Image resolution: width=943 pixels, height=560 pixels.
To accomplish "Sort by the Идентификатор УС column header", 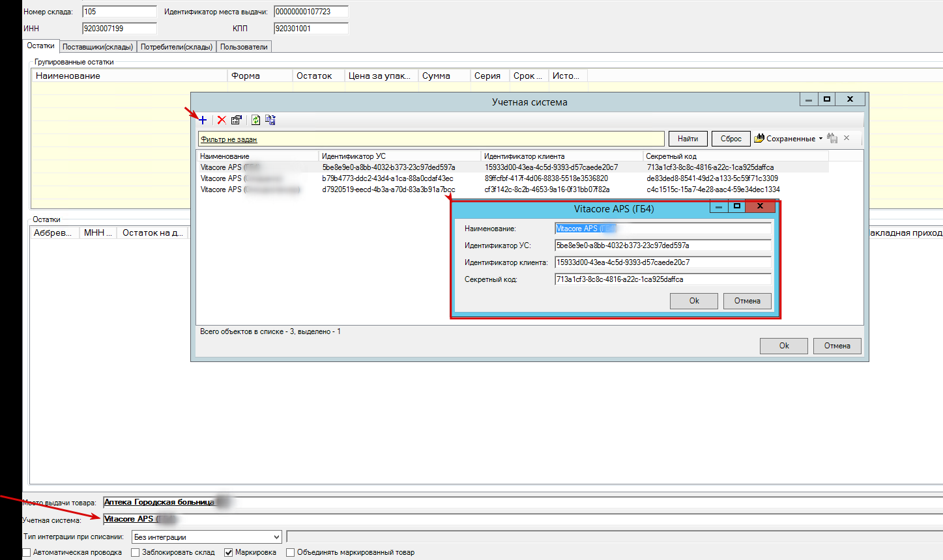I will click(x=399, y=156).
